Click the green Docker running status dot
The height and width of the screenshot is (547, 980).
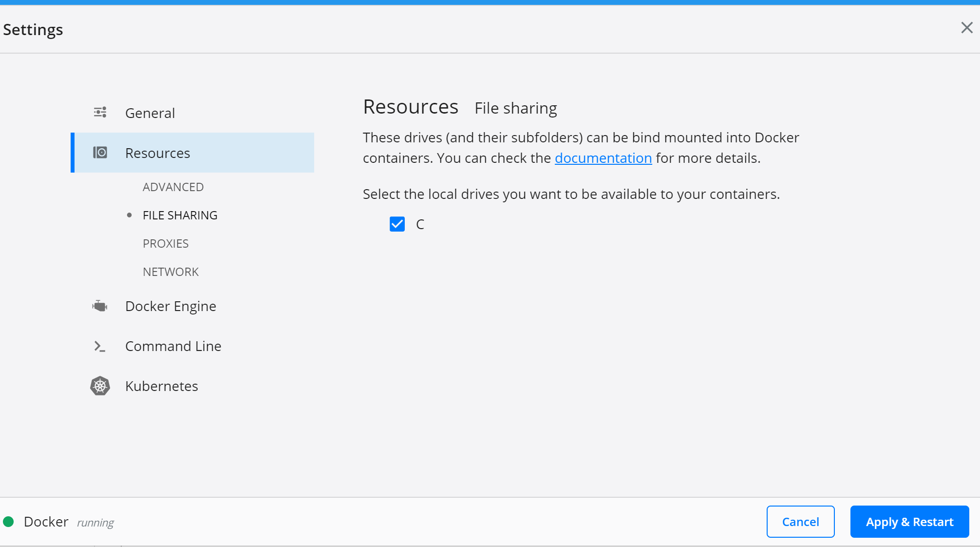click(x=9, y=521)
